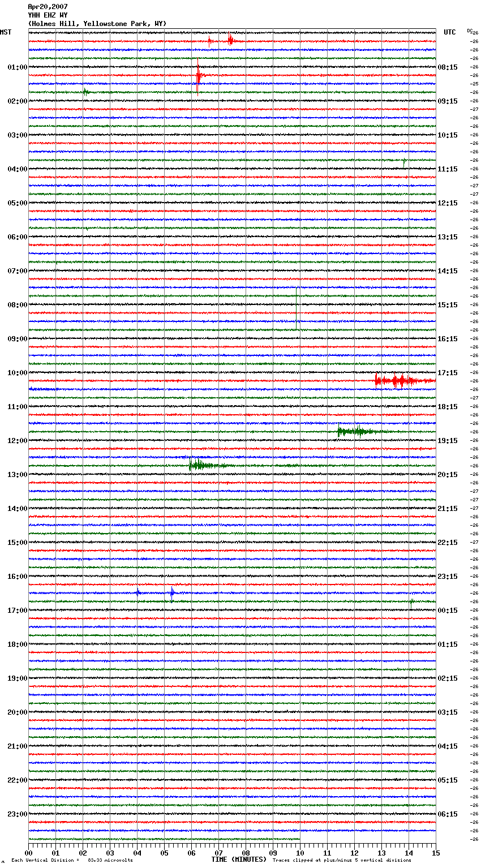Screen dimensions: 481x868
Task: Select minute 12 on the bottom axis
Action: click(x=354, y=853)
